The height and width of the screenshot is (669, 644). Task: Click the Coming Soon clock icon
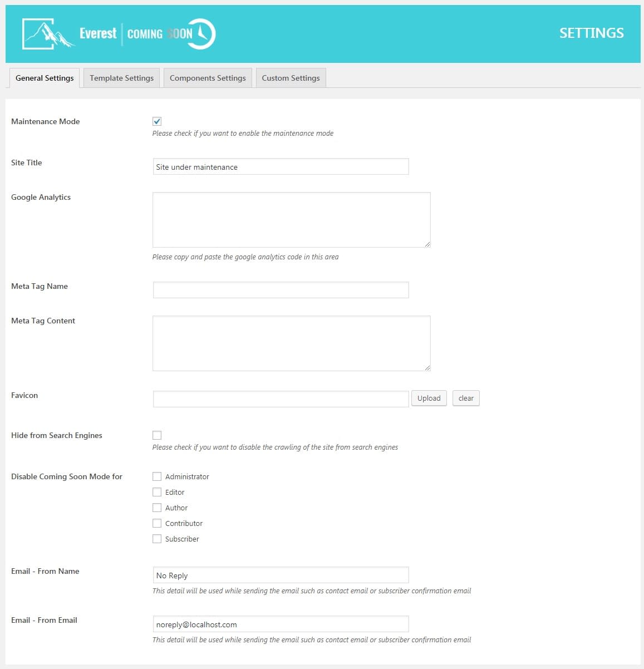point(201,34)
